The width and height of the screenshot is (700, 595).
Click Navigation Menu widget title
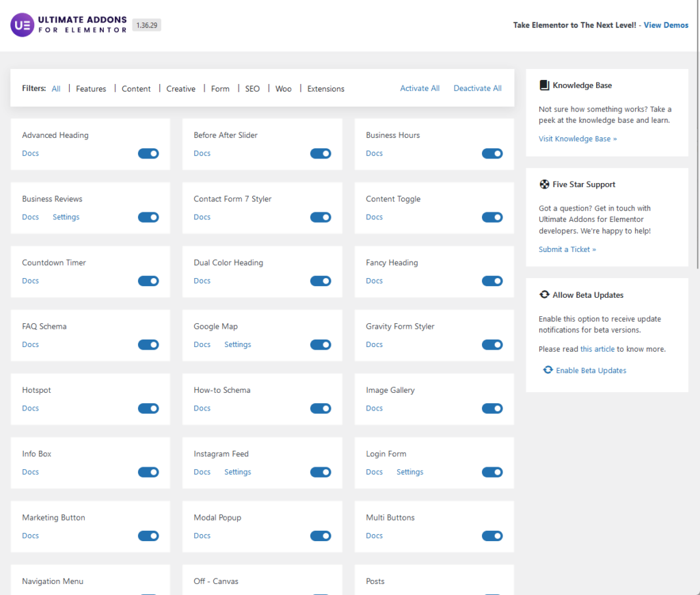click(53, 581)
